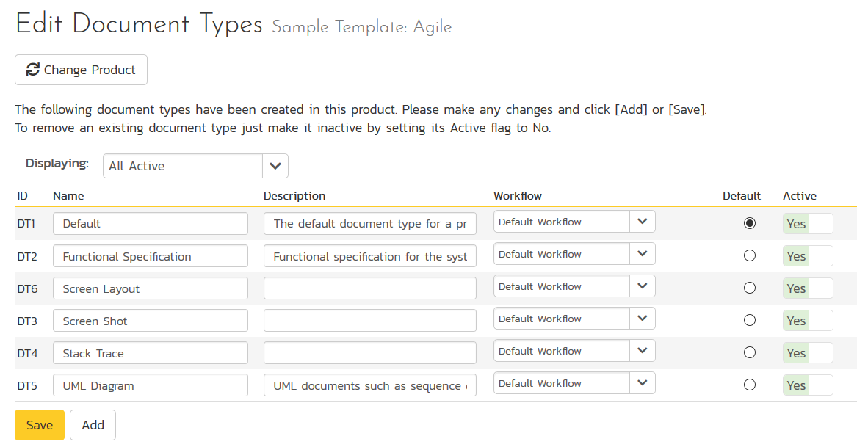Screen dimensions: 868x447
Task: Toggle Active switch for Stack Trace
Action: [808, 353]
